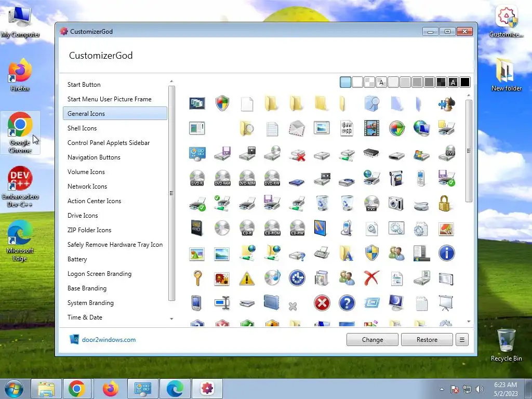Click the icon grid scroll down arrow

tap(469, 321)
